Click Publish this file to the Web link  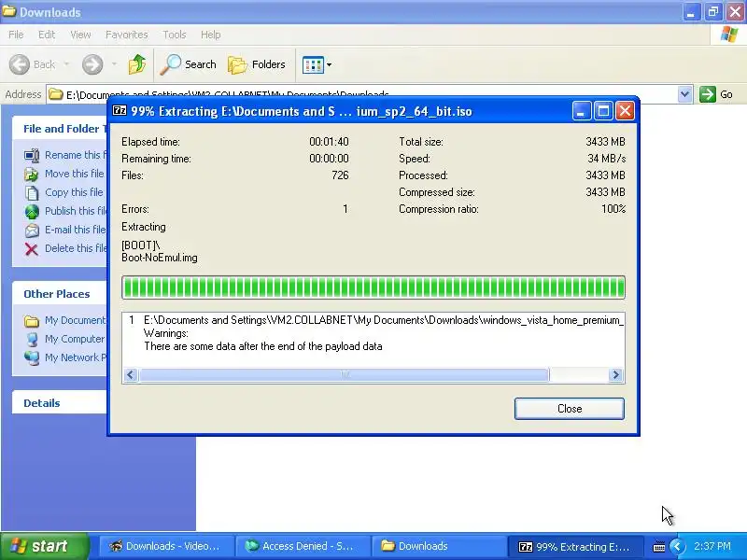point(76,211)
